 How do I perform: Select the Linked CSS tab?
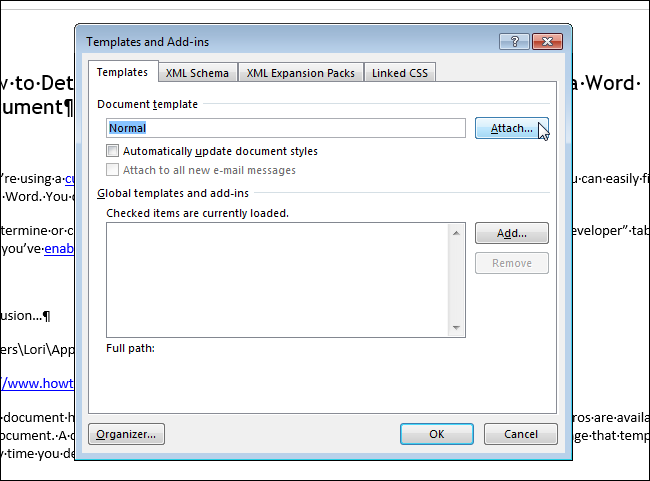(x=400, y=73)
